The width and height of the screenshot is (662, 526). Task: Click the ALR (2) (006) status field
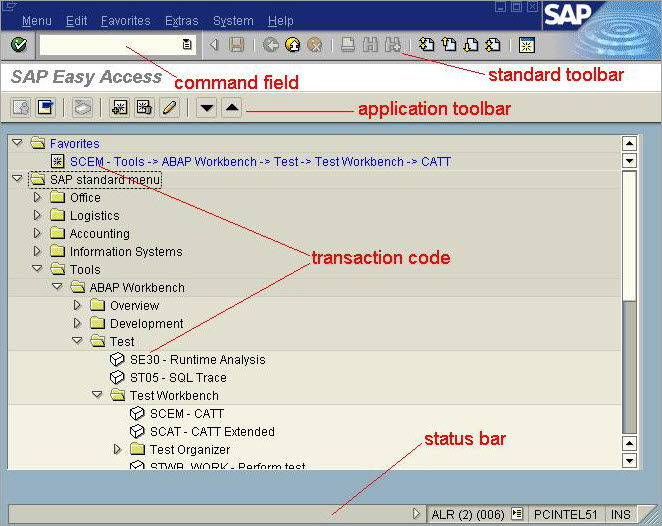coord(468,514)
